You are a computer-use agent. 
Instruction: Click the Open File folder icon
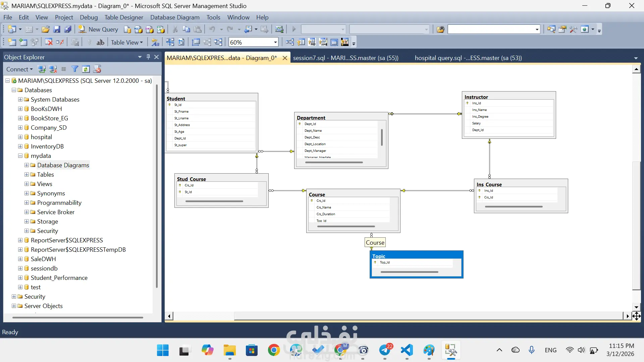click(46, 29)
